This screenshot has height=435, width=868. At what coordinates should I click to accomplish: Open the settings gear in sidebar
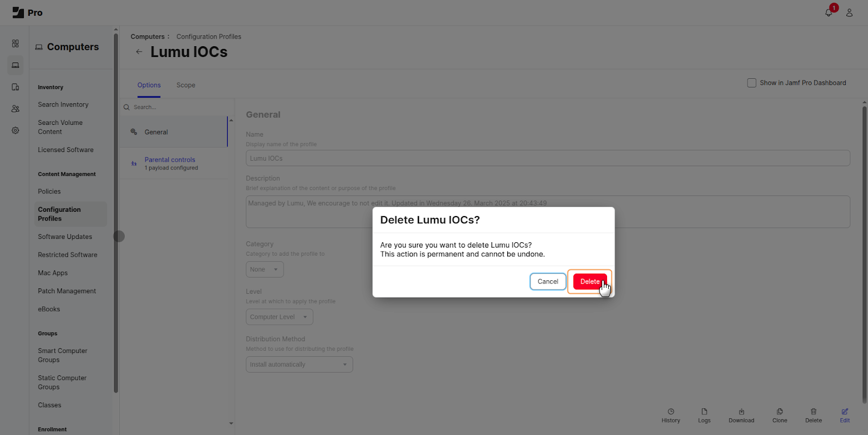[15, 130]
